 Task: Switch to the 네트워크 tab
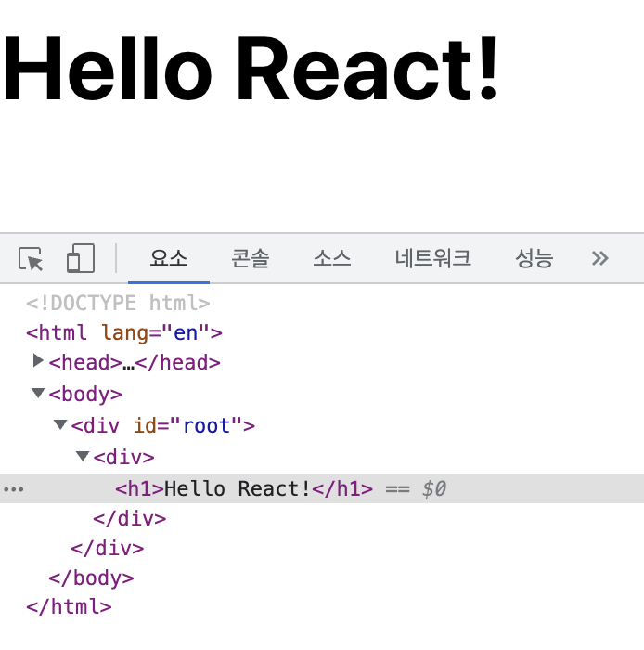[432, 258]
